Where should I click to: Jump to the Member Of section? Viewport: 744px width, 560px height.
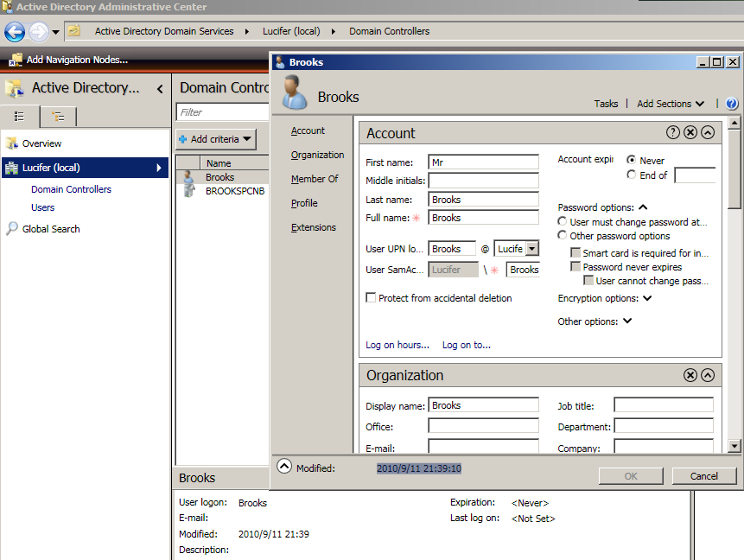[315, 179]
